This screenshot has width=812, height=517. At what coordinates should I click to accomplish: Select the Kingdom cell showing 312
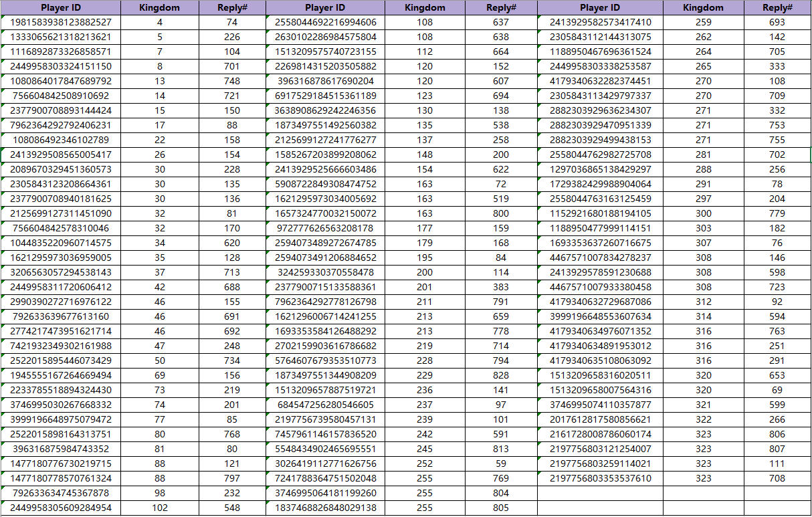[x=703, y=302]
